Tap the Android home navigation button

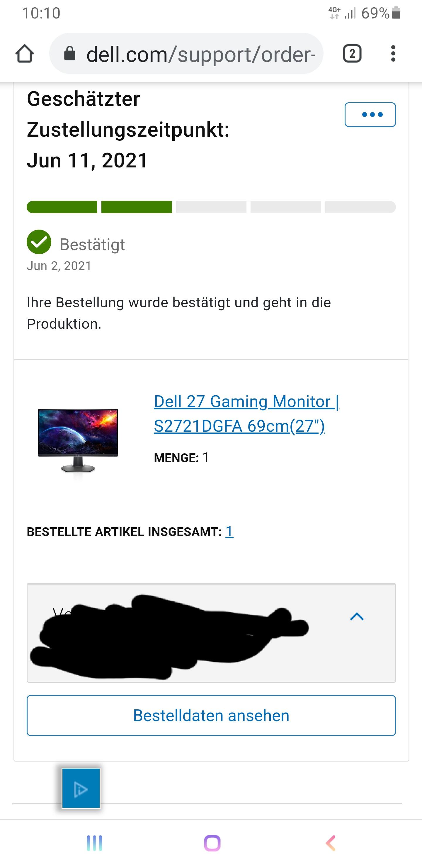pos(212,843)
